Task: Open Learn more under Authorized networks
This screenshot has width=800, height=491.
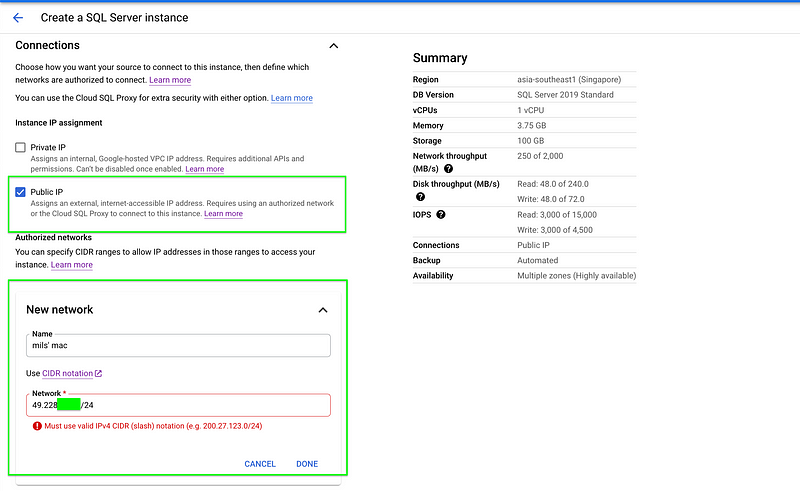Action: tap(71, 265)
